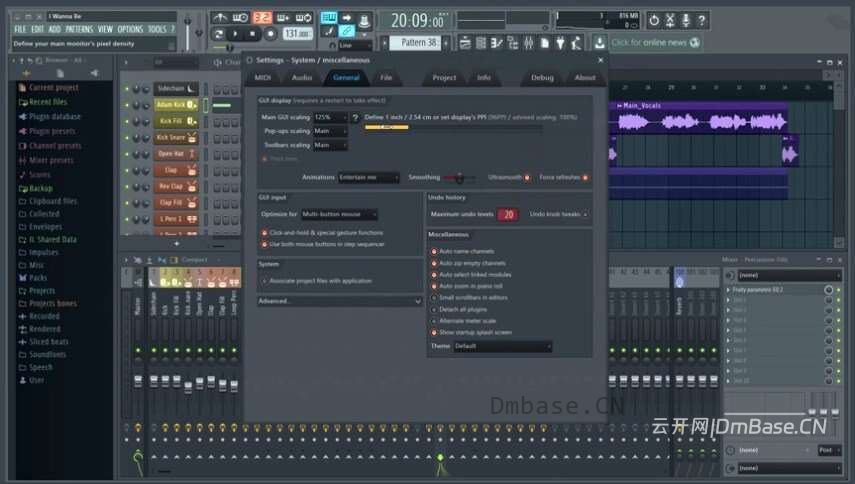Toggle Auto name channels option

(434, 251)
